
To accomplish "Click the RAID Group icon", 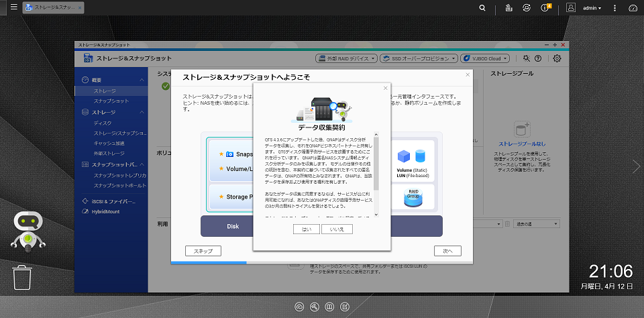I will pyautogui.click(x=413, y=197).
